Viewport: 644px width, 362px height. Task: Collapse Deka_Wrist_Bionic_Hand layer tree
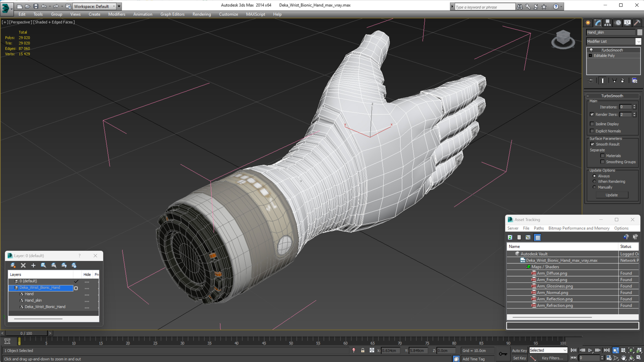tap(11, 288)
